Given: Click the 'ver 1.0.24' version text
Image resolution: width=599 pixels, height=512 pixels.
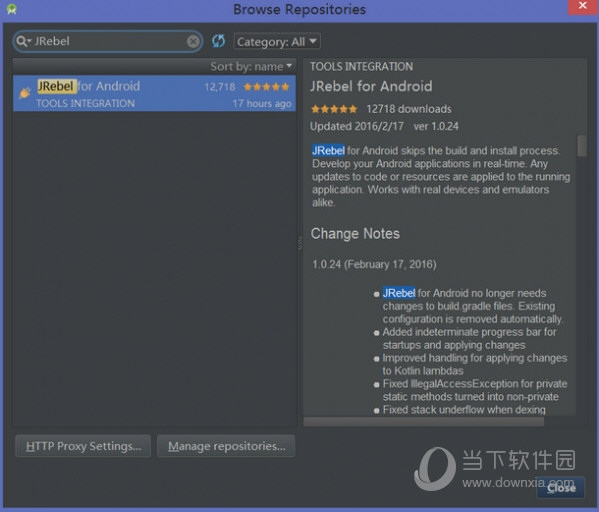Looking at the screenshot, I should 436,126.
